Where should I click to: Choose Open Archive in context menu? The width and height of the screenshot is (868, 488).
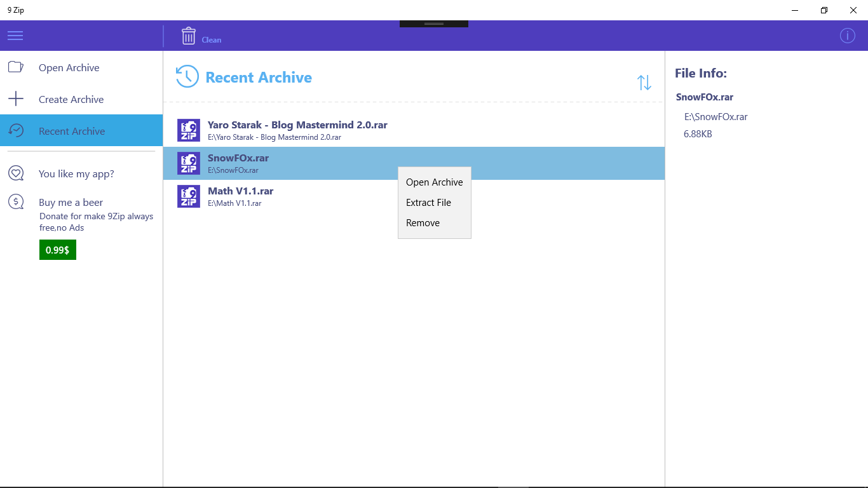[x=435, y=182]
